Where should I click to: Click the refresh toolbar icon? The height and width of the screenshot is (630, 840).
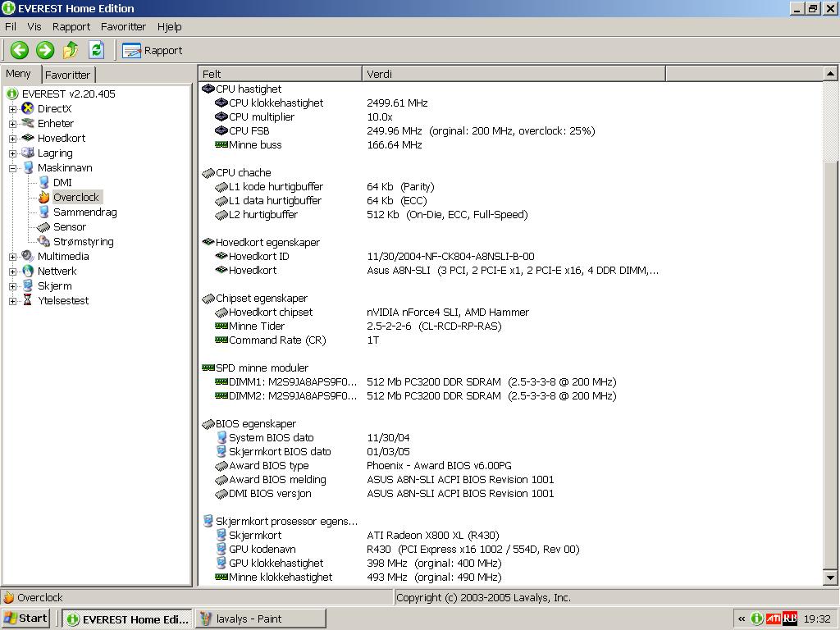pos(96,50)
